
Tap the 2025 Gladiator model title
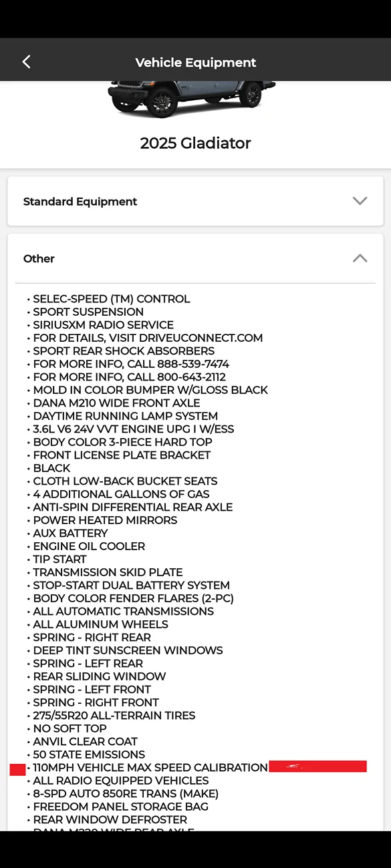click(196, 143)
